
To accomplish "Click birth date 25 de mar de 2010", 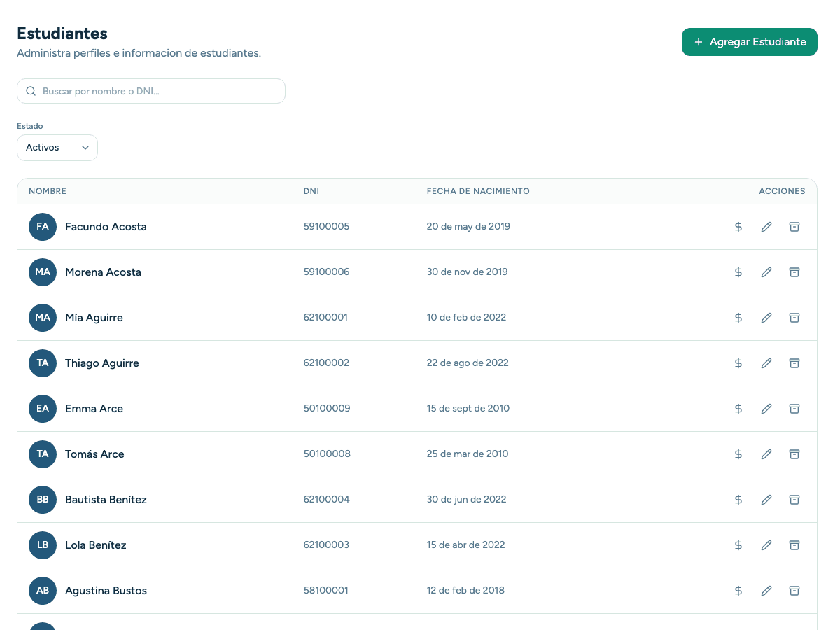I will coord(468,454).
